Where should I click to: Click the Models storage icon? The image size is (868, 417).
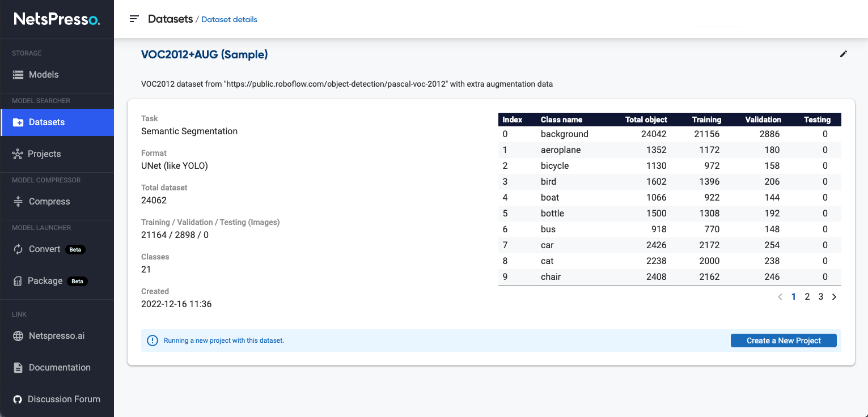click(18, 75)
